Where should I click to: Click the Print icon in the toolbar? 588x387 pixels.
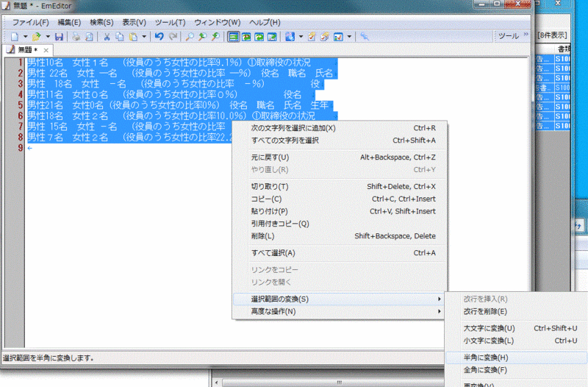pyautogui.click(x=76, y=37)
